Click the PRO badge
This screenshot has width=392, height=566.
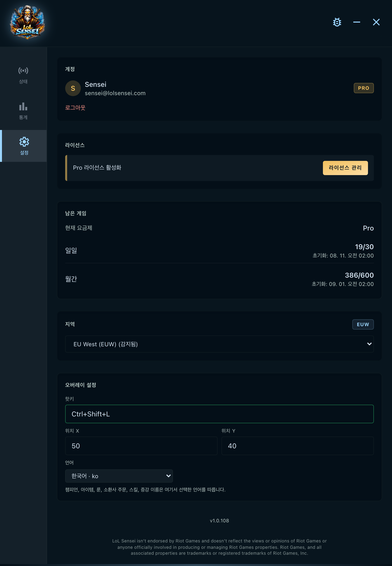[x=364, y=88]
